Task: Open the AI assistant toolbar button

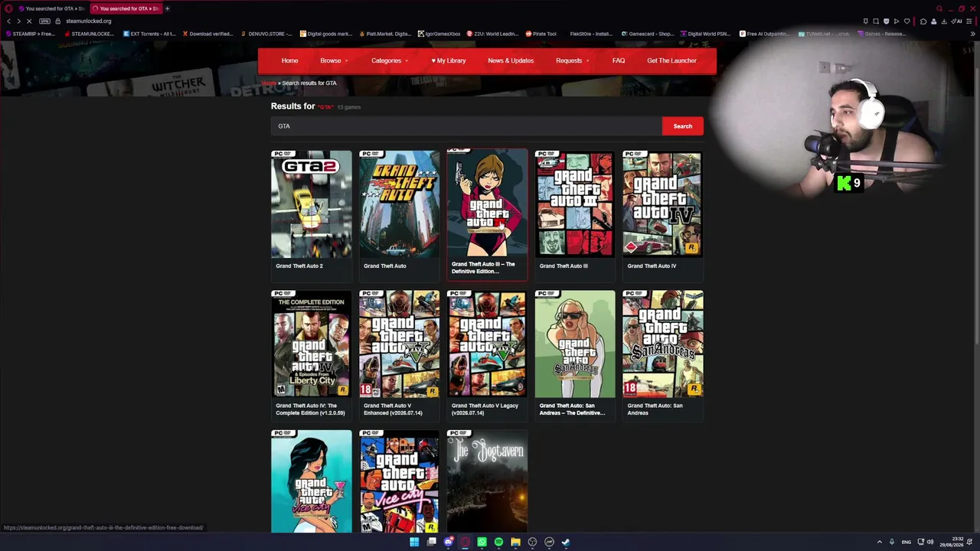Action: (957, 21)
